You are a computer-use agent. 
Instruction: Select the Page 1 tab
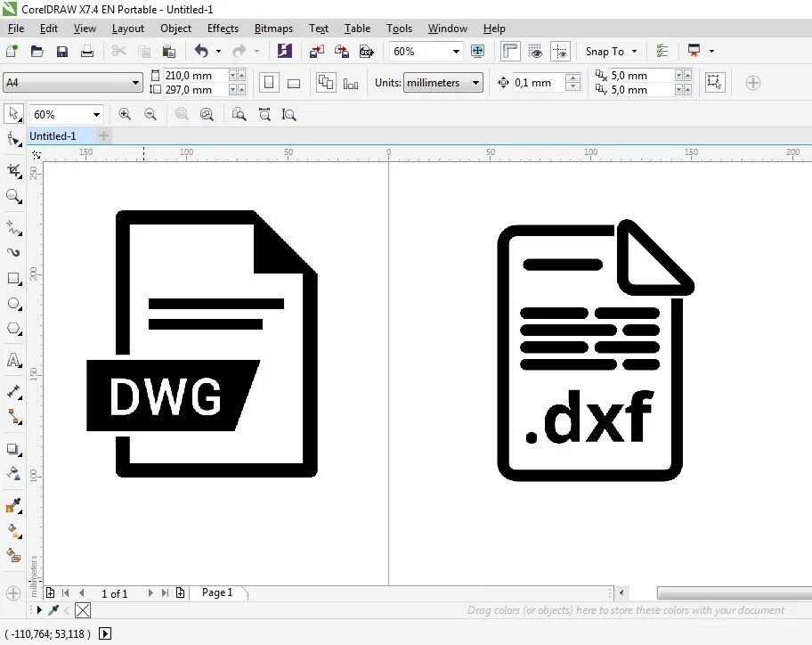tap(217, 592)
